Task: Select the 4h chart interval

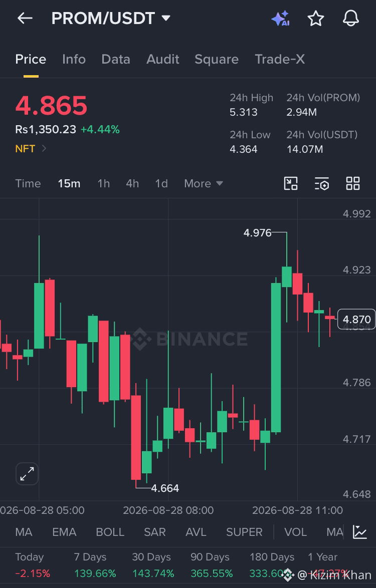Action: tap(132, 183)
